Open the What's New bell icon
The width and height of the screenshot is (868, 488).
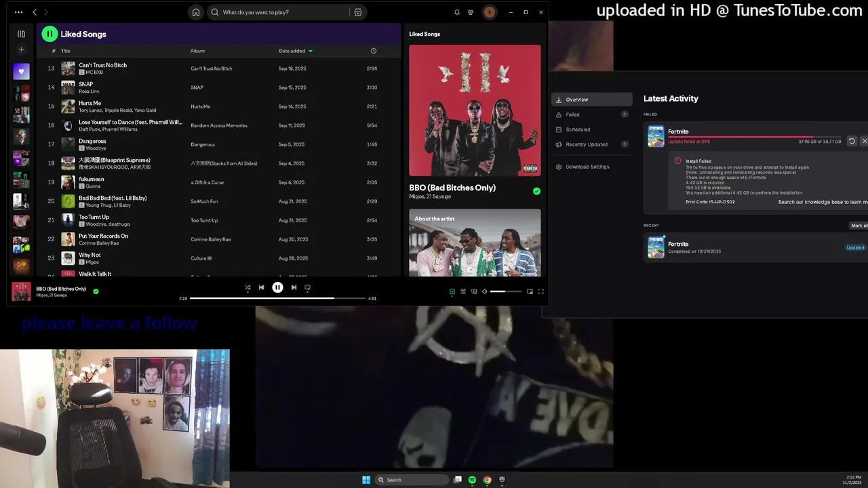457,12
